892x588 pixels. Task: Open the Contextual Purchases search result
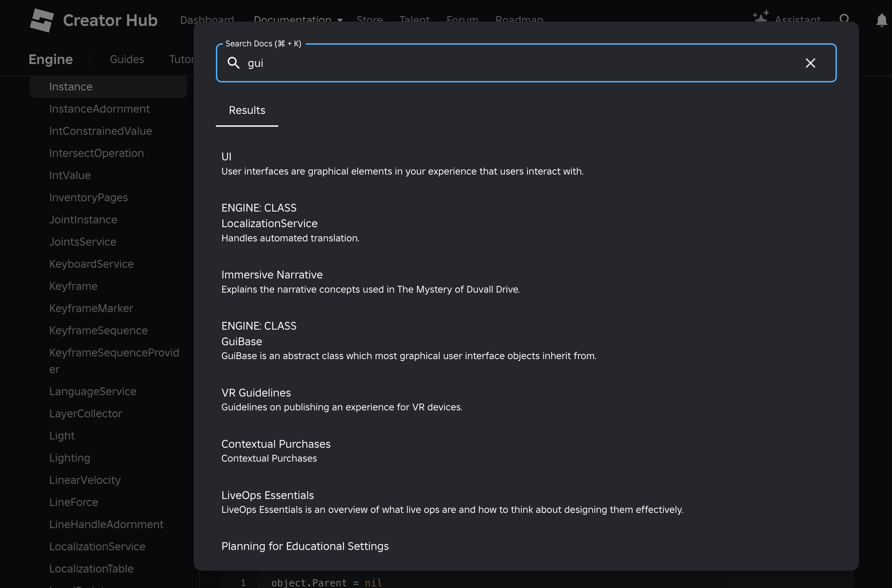pos(276,451)
